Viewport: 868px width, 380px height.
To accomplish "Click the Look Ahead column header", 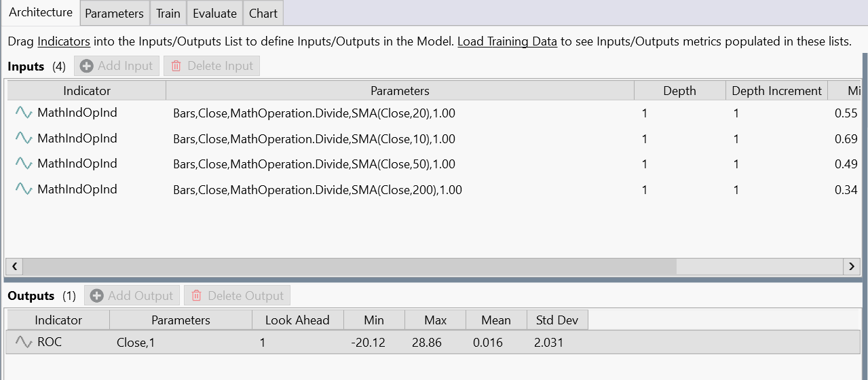I will [x=297, y=320].
